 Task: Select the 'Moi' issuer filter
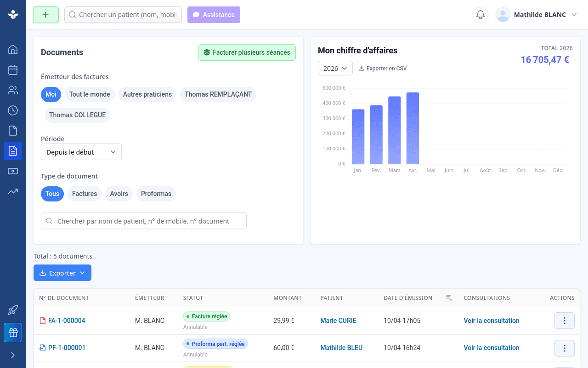click(51, 94)
